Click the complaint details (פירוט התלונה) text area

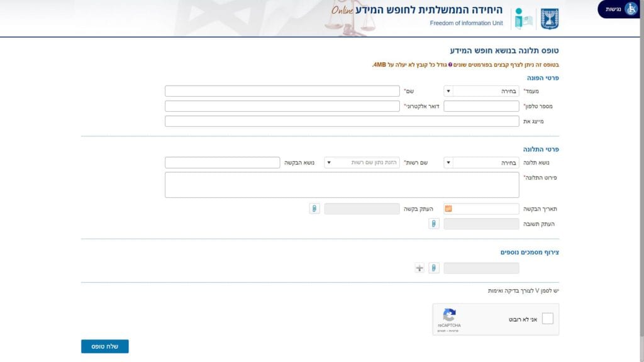341,185
